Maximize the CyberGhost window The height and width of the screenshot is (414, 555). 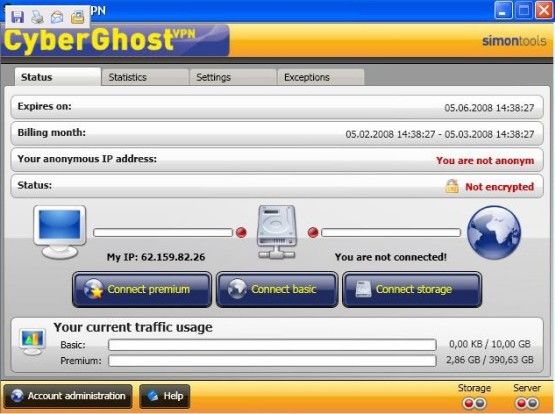523,10
